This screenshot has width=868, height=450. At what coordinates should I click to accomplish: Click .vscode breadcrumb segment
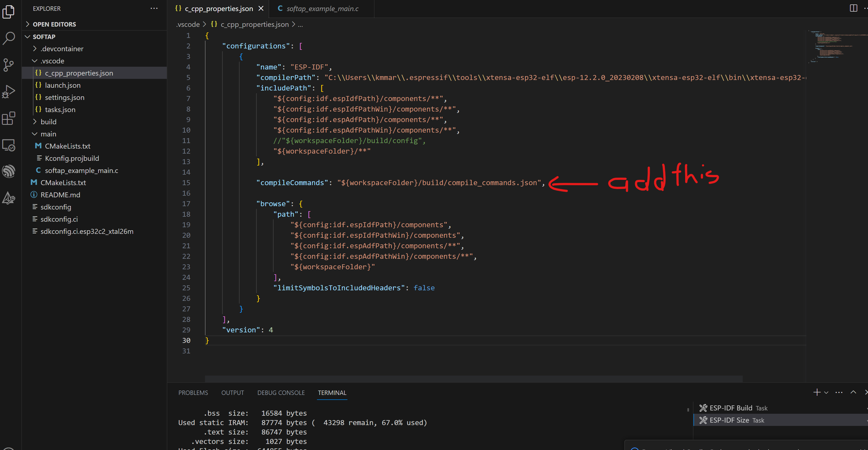pyautogui.click(x=188, y=24)
